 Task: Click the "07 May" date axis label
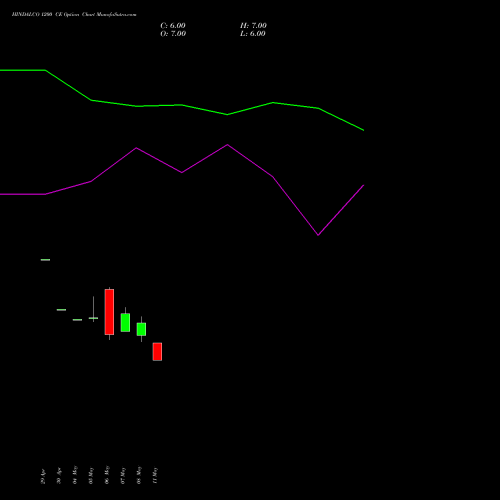(123, 476)
